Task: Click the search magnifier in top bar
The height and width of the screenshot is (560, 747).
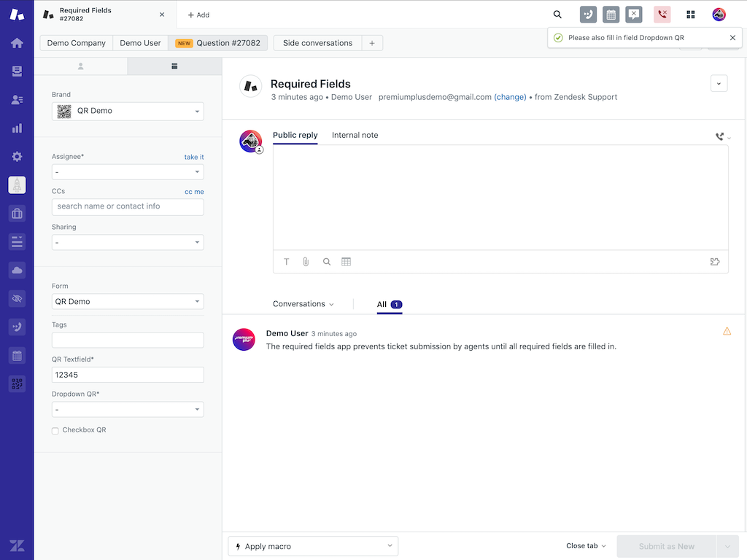Action: 557,15
